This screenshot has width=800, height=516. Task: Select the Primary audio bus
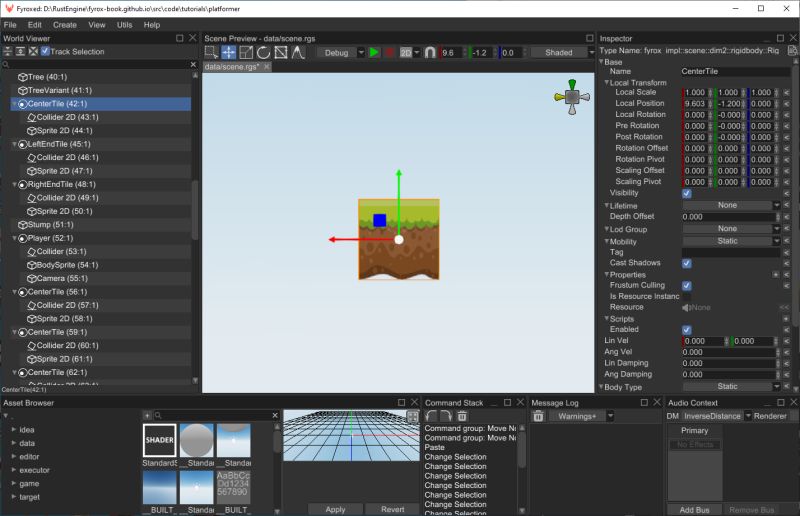[694, 430]
